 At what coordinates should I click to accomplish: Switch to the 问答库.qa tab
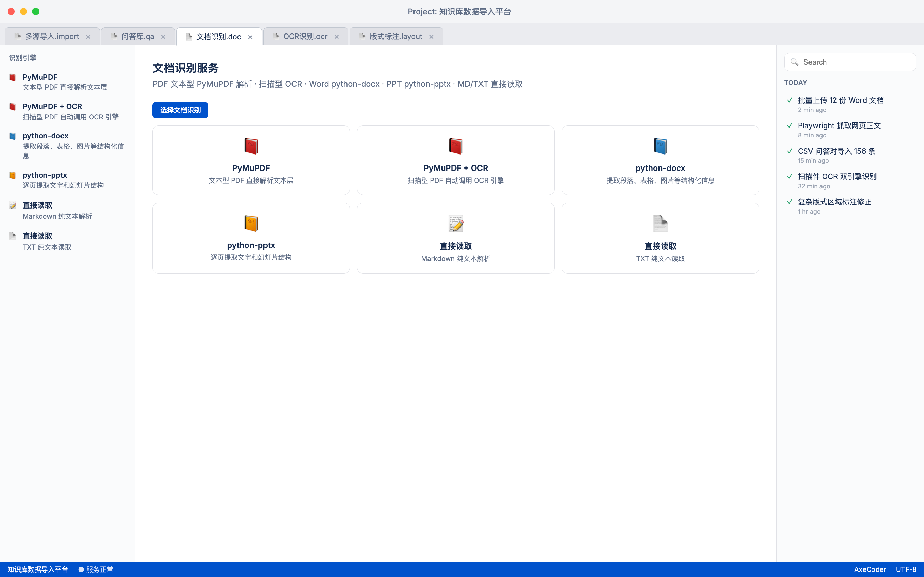[x=138, y=36]
